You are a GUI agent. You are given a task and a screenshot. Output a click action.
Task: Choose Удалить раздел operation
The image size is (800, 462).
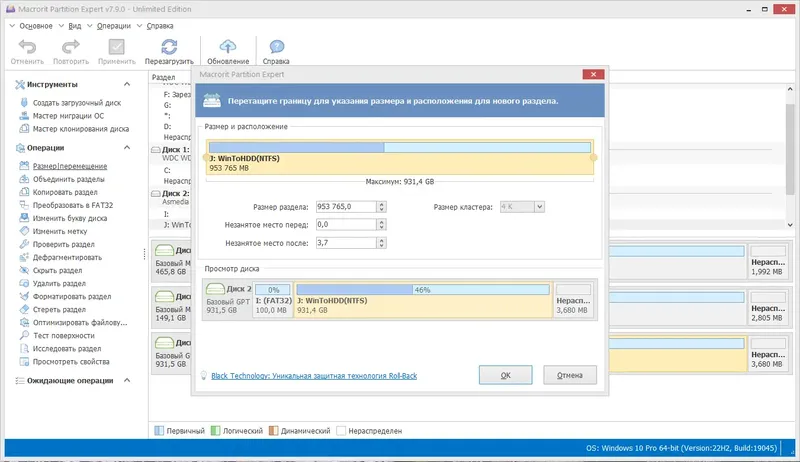[x=59, y=284]
